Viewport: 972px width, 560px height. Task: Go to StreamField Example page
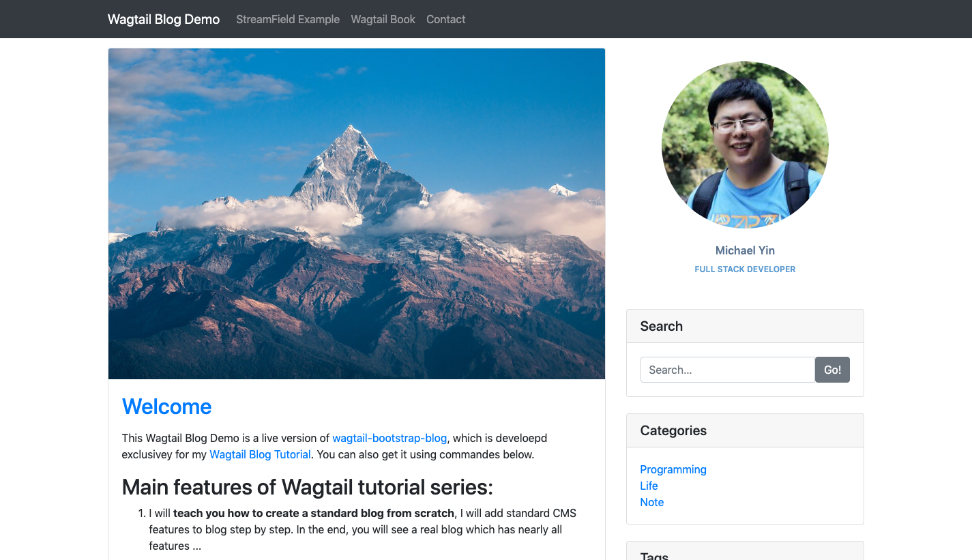288,19
